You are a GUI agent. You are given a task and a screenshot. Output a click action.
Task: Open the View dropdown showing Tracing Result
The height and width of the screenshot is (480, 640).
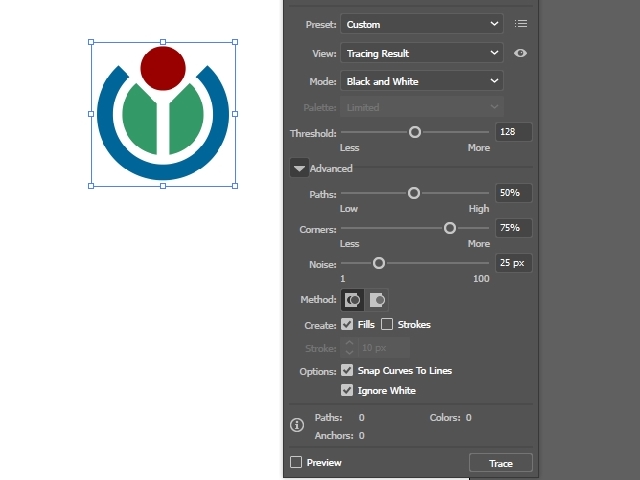tap(422, 53)
